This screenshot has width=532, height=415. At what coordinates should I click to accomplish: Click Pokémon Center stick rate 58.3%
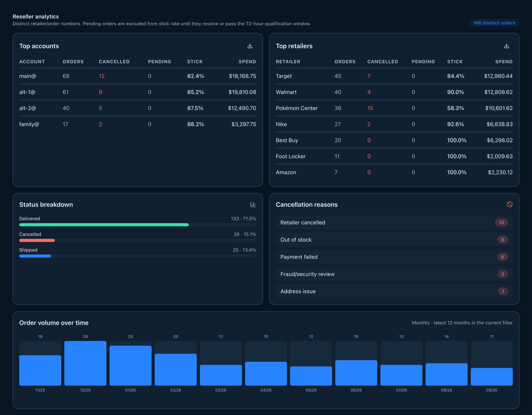(456, 108)
